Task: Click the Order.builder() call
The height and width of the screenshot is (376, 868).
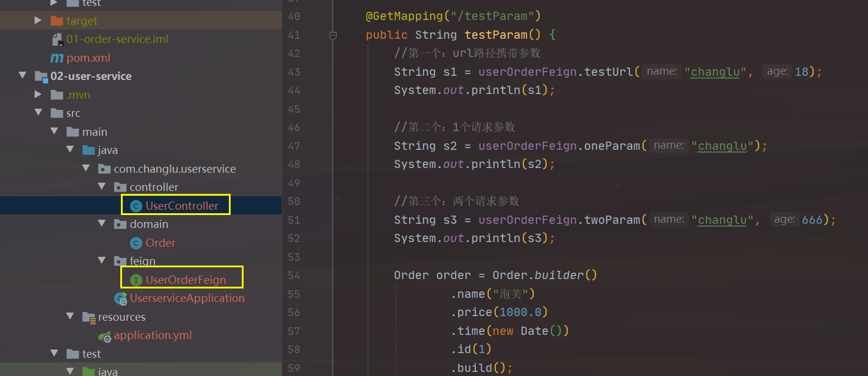Action: [545, 275]
